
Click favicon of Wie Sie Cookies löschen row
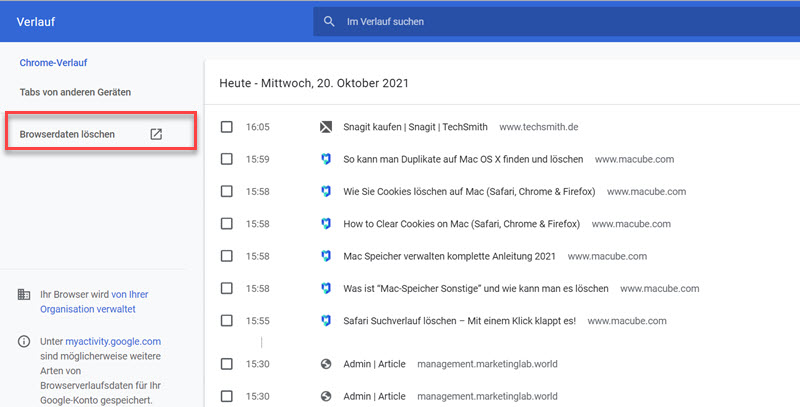(x=326, y=191)
